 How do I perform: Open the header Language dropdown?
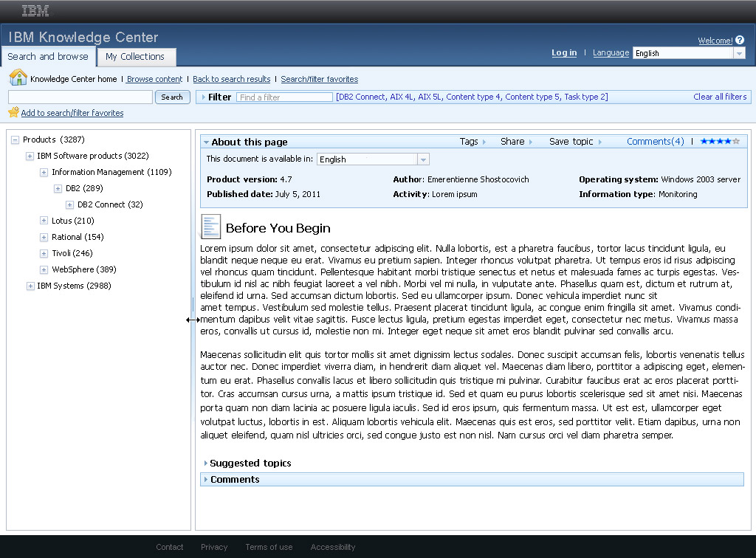pos(739,53)
